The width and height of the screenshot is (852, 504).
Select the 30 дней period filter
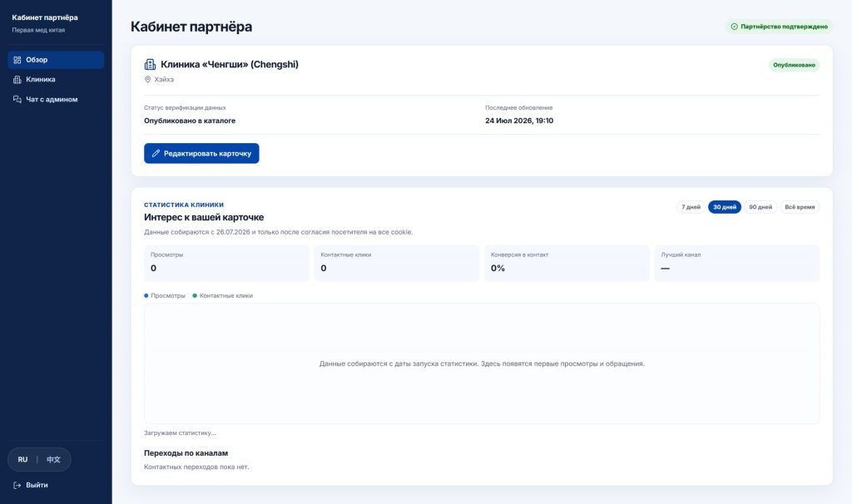[x=725, y=207]
